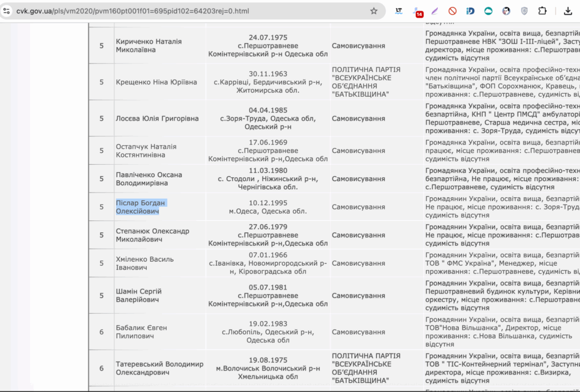580x392 pixels.
Task: Click Батьківщина party cell in Крещенко row
Action: pyautogui.click(x=366, y=82)
